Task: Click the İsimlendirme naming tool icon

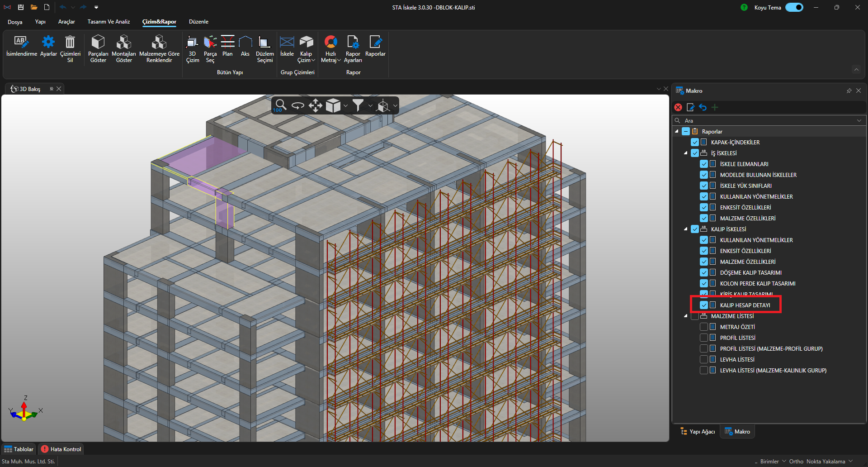Action: [x=21, y=43]
